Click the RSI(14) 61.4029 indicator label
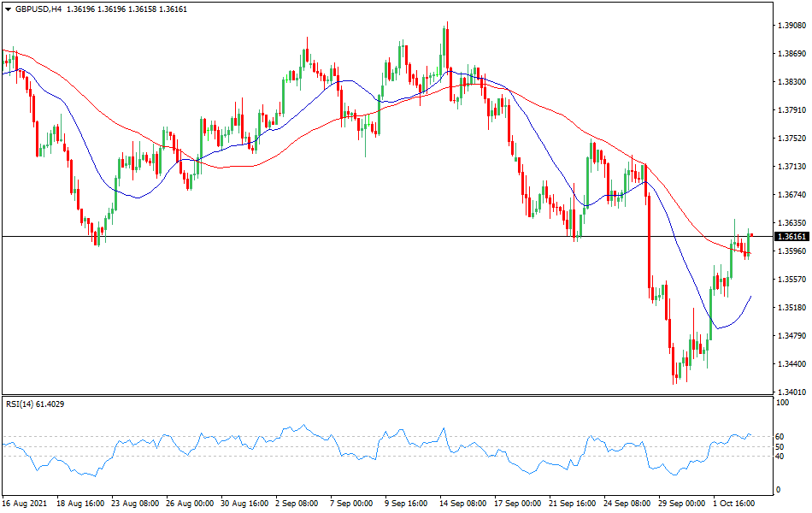The image size is (812, 513). [34, 404]
